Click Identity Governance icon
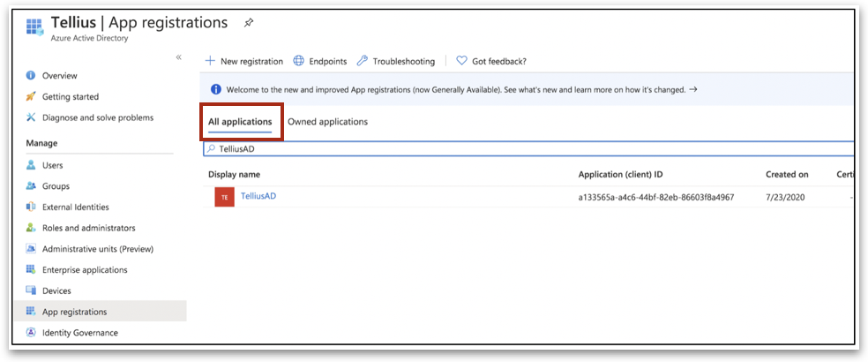868x362 pixels. [31, 333]
